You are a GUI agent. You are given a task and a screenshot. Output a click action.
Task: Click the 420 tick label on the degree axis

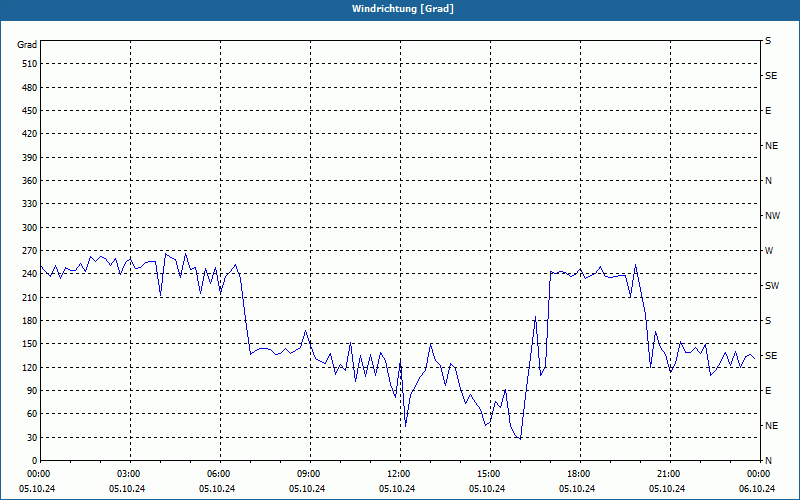pyautogui.click(x=30, y=134)
